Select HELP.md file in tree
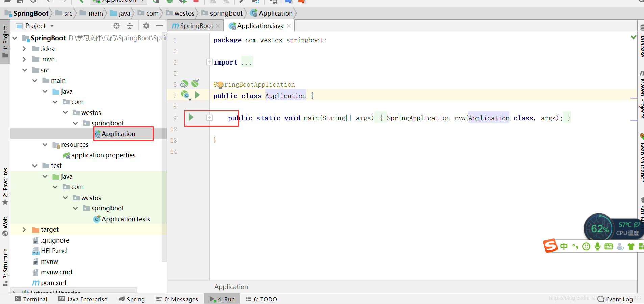Screen dimensions: 644x304 tap(50, 251)
